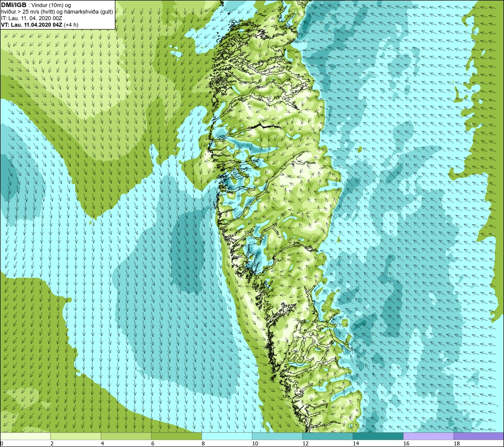504x447 pixels.
Task: Click the light purple 16–18 m/s legend swatch
Action: 428,436
